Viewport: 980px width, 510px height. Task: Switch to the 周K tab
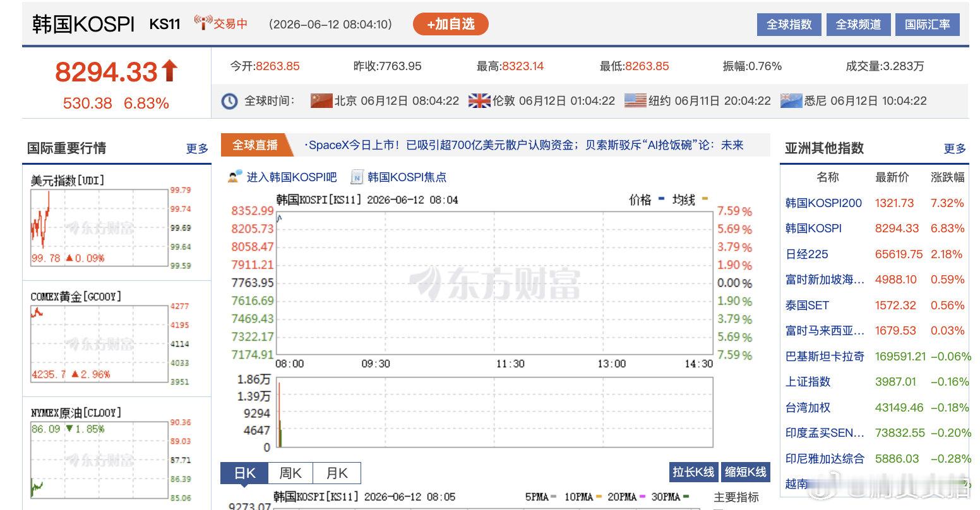[x=290, y=473]
